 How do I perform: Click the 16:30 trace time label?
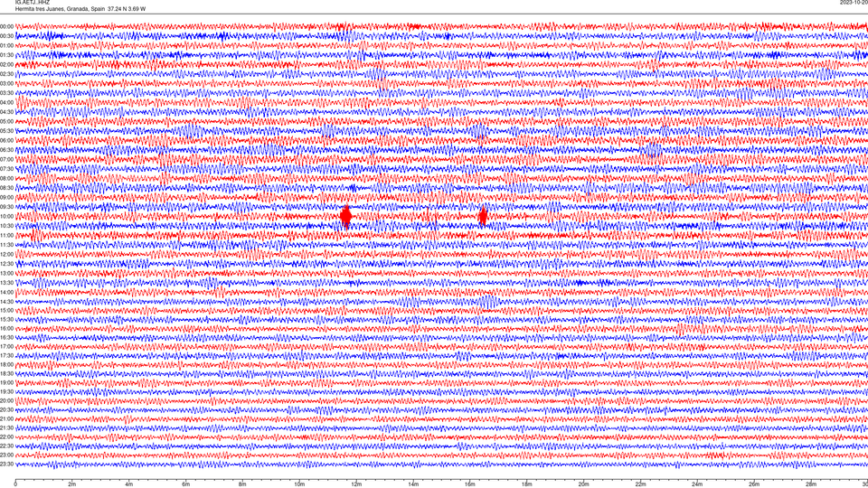coord(6,337)
